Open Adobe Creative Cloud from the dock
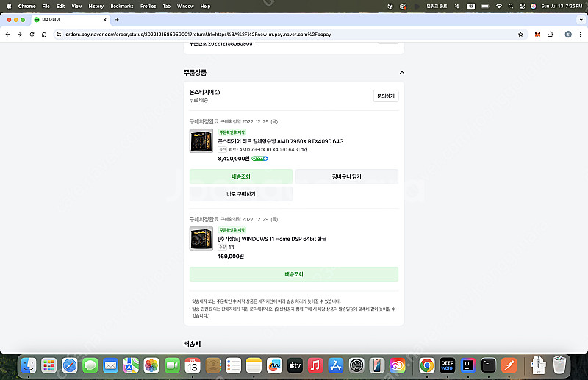The image size is (588, 380). pyautogui.click(x=397, y=365)
